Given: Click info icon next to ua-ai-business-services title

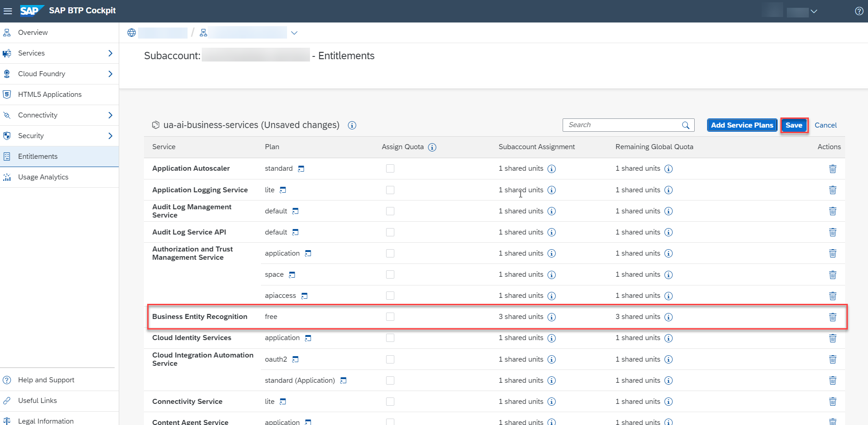Looking at the screenshot, I should pyautogui.click(x=352, y=125).
